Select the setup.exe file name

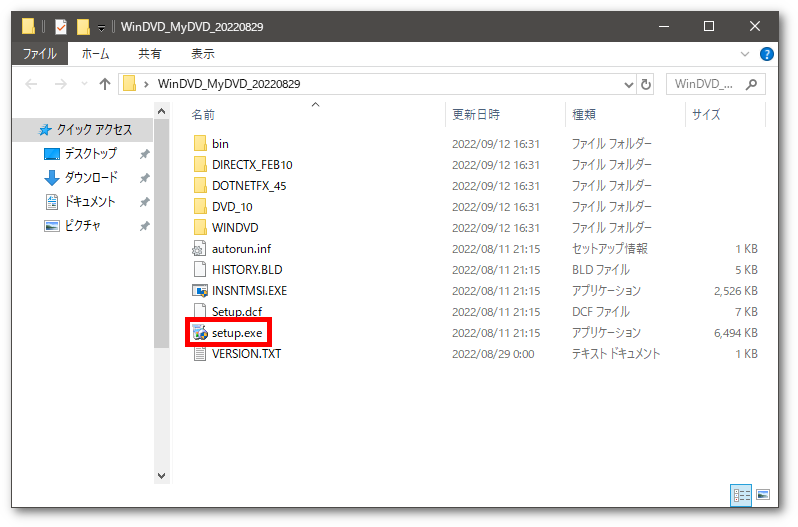coord(237,333)
